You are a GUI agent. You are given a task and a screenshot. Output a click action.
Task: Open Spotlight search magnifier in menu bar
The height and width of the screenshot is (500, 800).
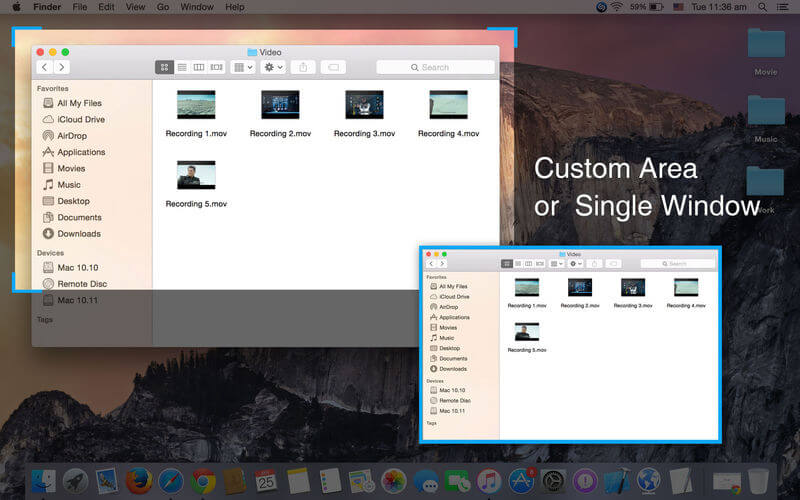tap(762, 7)
